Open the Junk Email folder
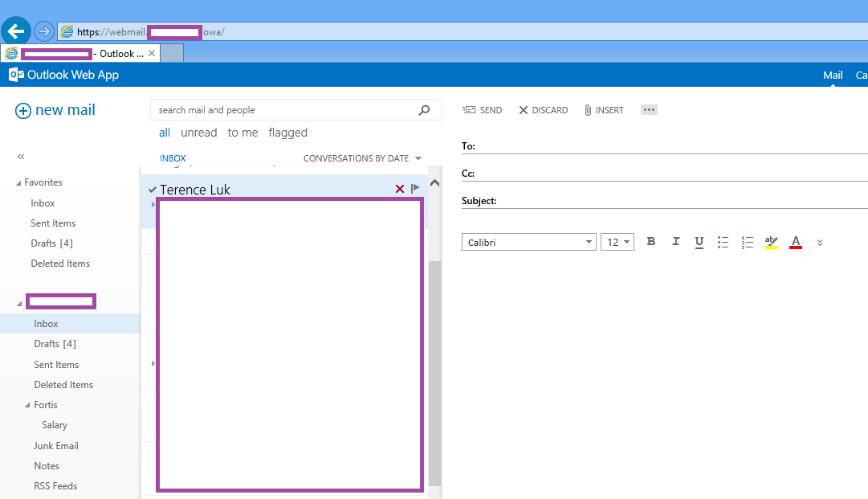Viewport: 868px width, 499px height. point(56,446)
